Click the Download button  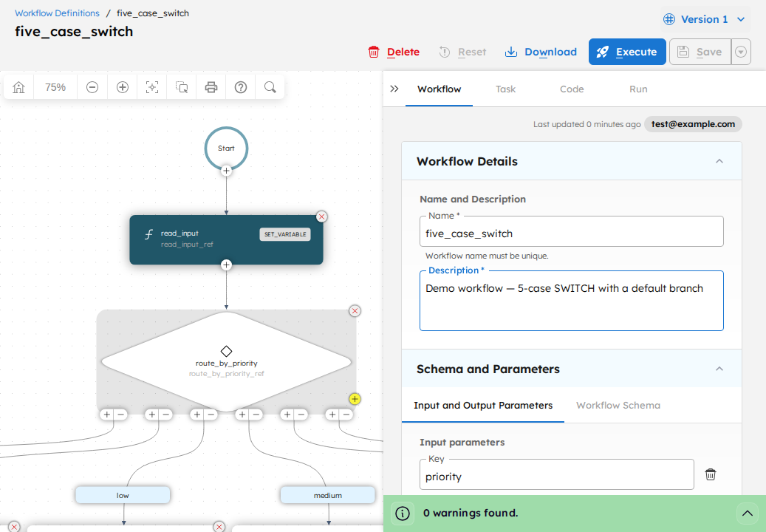click(541, 52)
